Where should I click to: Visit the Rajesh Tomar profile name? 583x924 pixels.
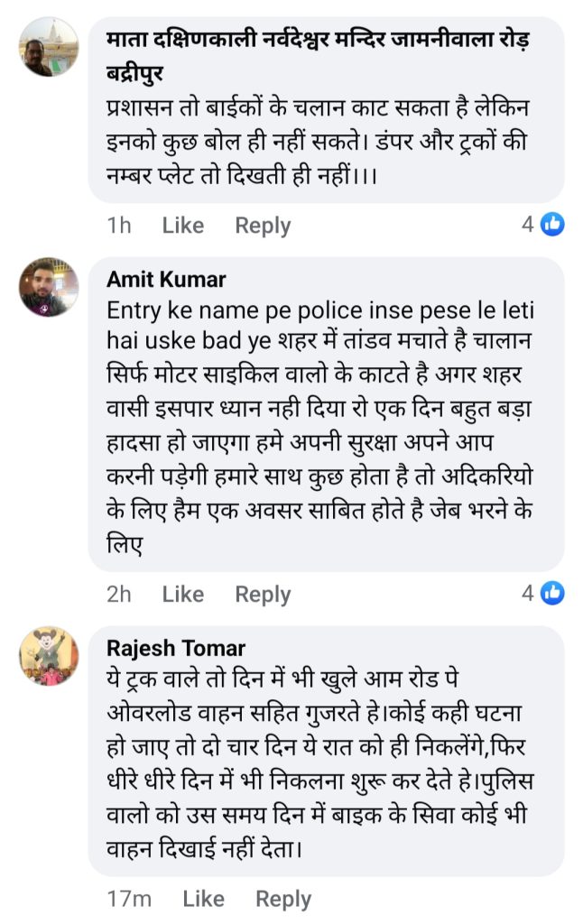[175, 648]
